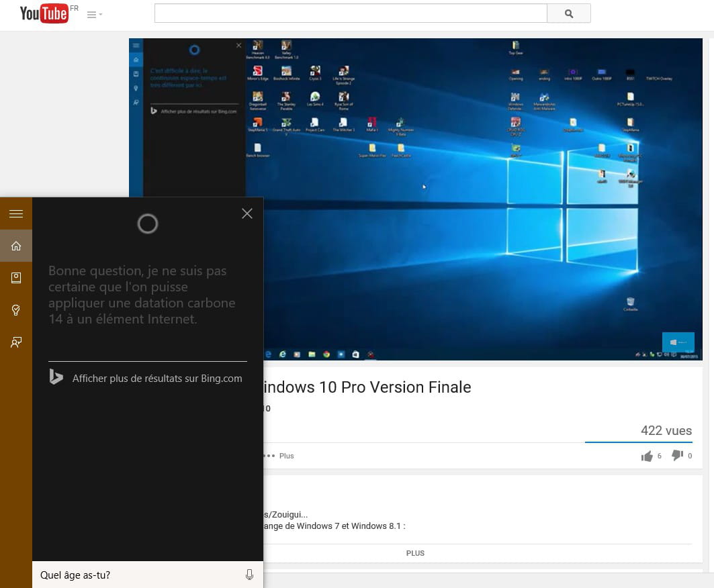
Task: Like the video with thumbs up
Action: point(648,456)
